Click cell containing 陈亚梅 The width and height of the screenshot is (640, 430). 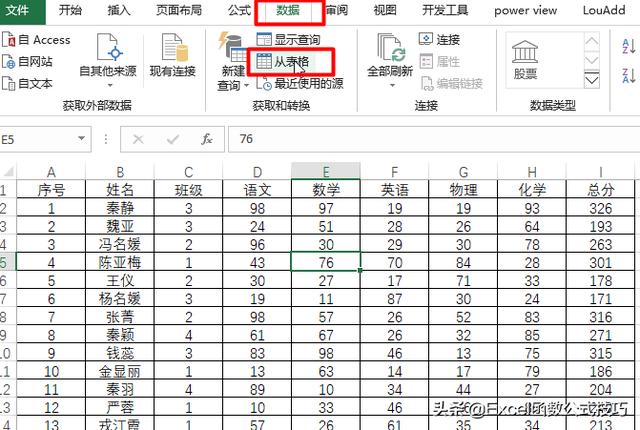click(x=120, y=262)
